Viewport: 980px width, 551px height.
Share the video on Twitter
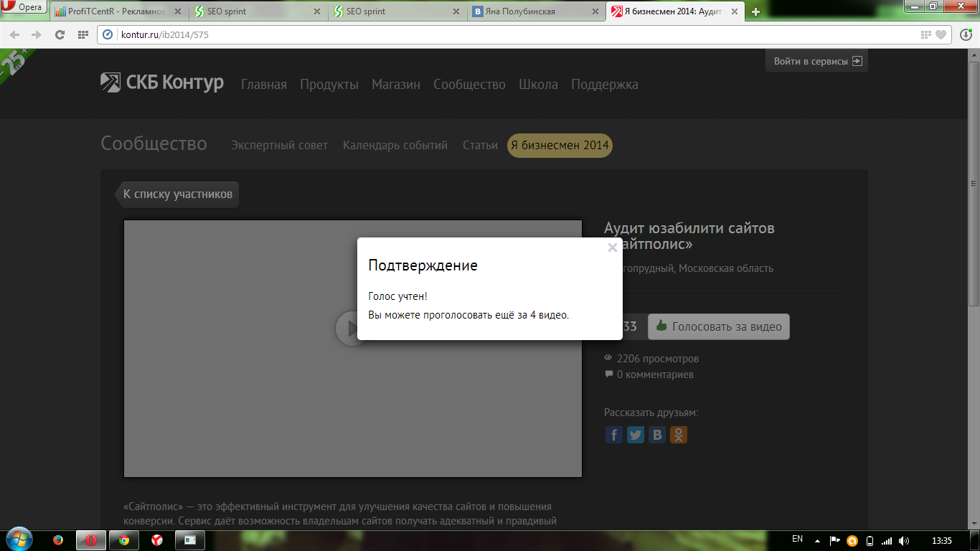pos(636,435)
